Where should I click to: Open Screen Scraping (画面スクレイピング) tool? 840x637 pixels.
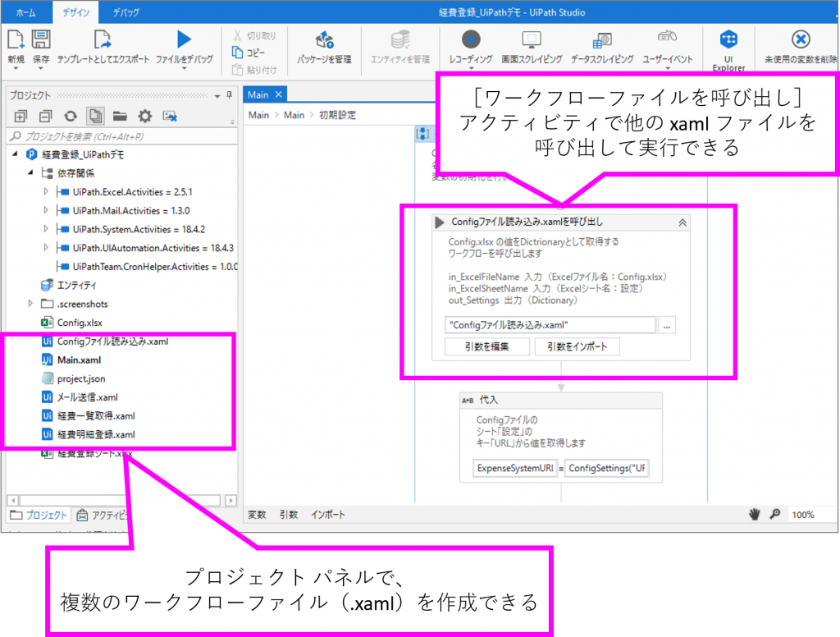pyautogui.click(x=532, y=39)
